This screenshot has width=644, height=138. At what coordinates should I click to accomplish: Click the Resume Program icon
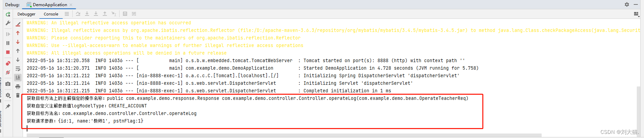pyautogui.click(x=8, y=34)
